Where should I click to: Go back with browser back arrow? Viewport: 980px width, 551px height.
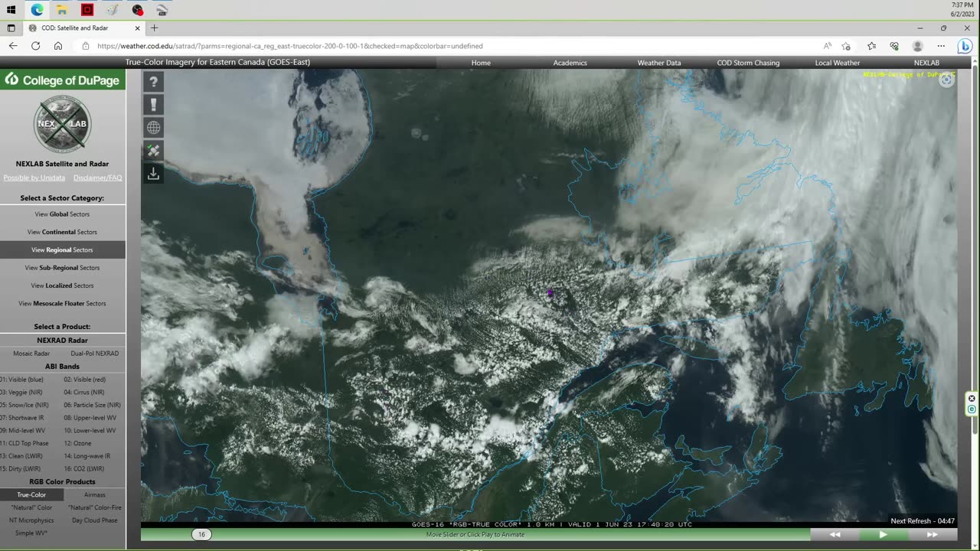pos(13,46)
